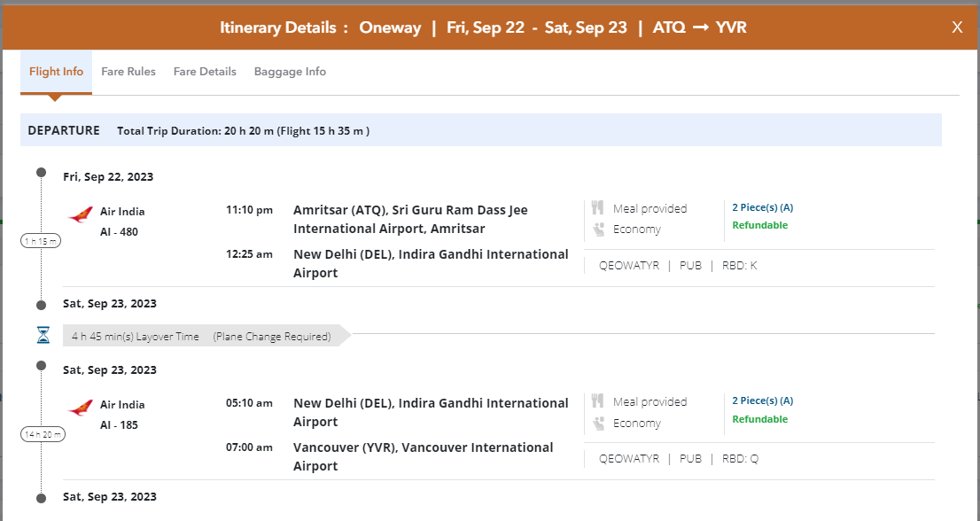Click the Flight Info tab
Screen dimensions: 980x521
point(56,72)
